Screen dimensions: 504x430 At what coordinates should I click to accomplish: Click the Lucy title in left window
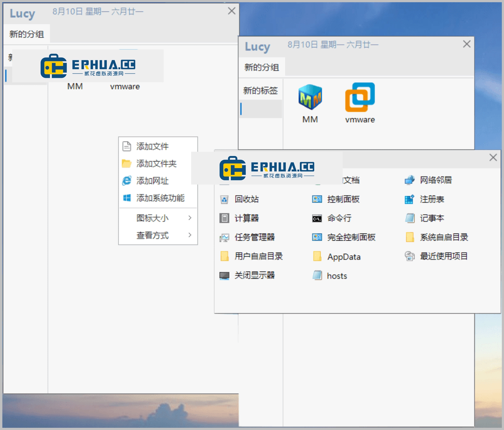pos(22,14)
